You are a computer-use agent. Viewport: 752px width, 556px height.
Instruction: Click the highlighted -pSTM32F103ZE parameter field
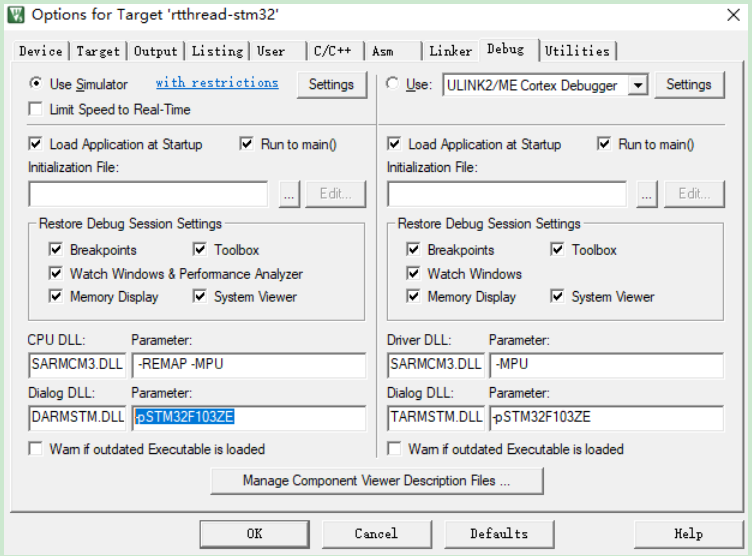click(x=249, y=417)
